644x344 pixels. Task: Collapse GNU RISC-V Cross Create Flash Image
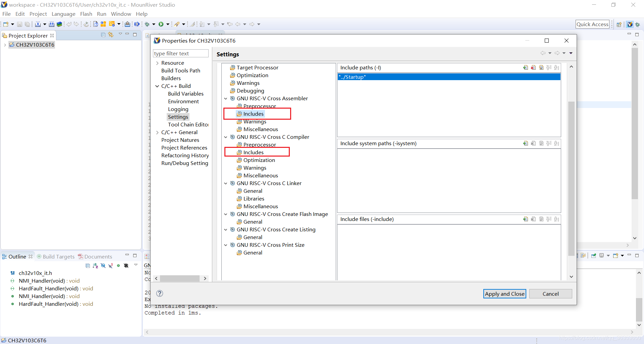(226, 214)
